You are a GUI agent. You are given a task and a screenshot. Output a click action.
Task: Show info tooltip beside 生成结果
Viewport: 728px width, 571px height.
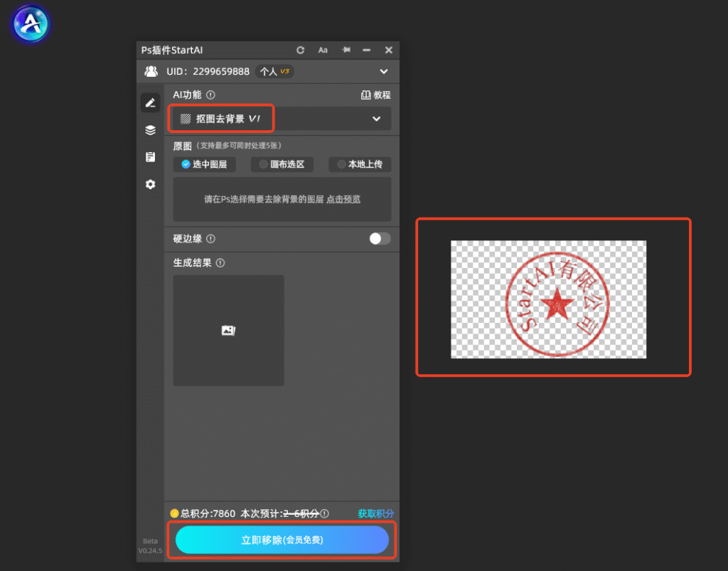tap(220, 263)
